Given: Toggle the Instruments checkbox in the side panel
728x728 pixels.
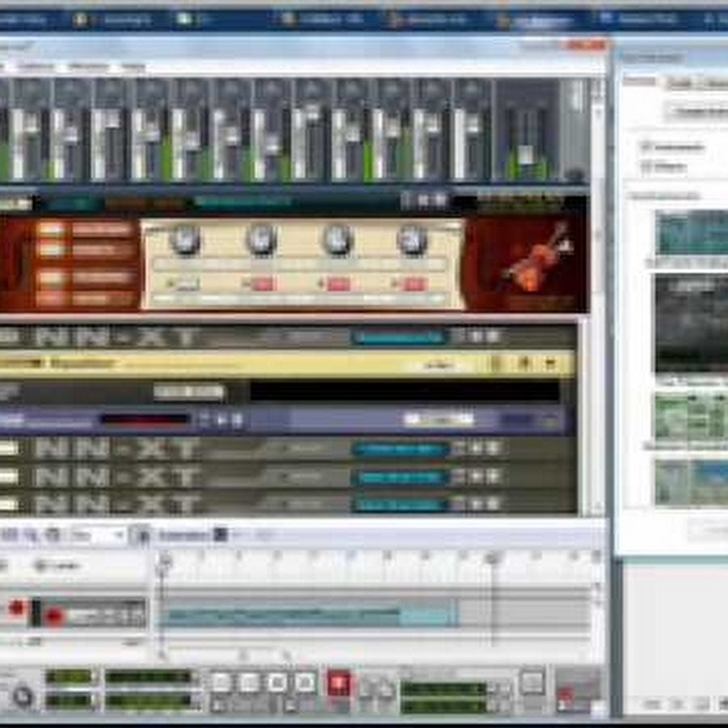Looking at the screenshot, I should pyautogui.click(x=646, y=147).
